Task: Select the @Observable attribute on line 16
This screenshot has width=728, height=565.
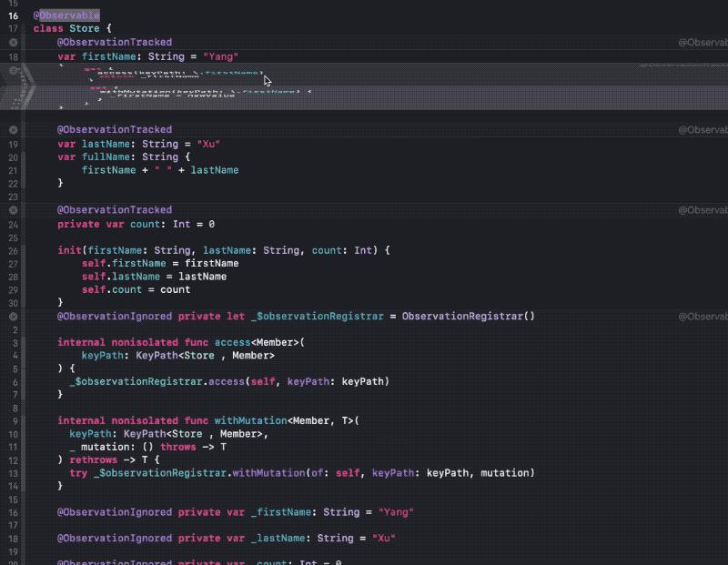Action: click(x=66, y=15)
